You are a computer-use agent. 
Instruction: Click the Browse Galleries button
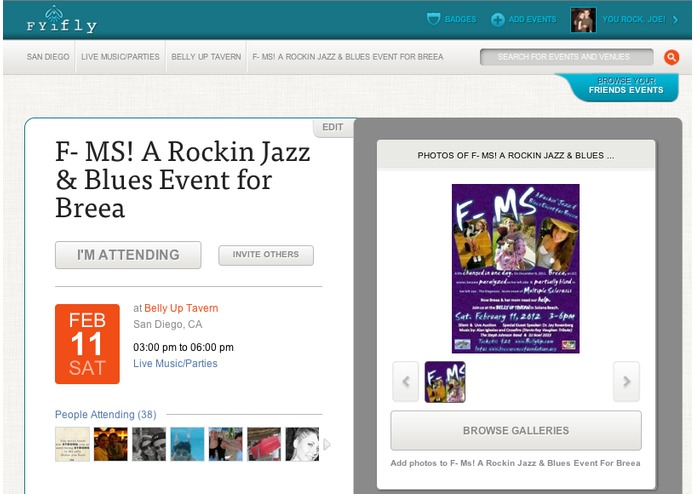[516, 431]
